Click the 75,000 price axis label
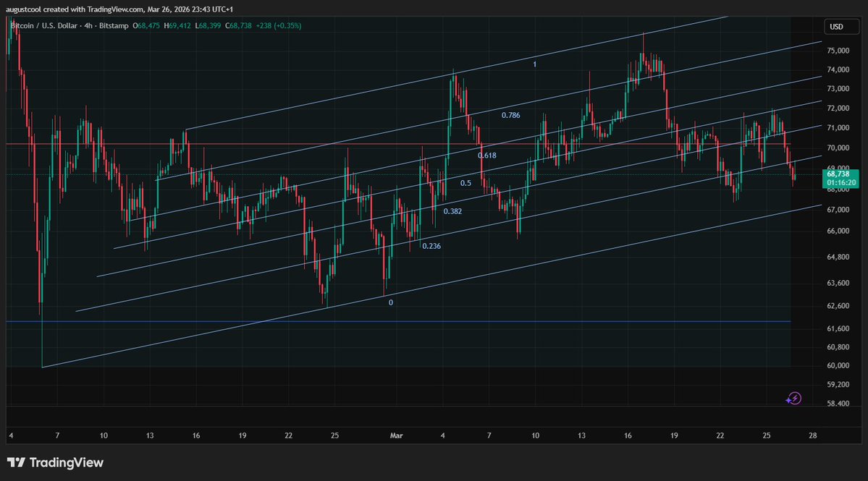 point(838,51)
